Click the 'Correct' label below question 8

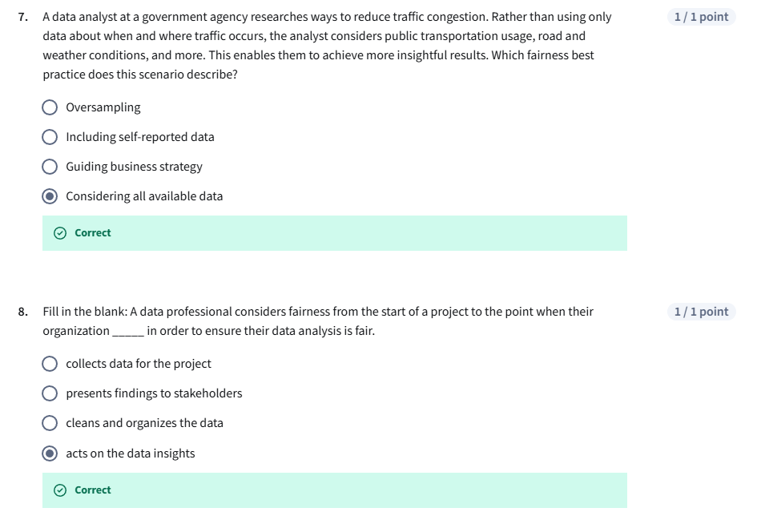pos(93,490)
